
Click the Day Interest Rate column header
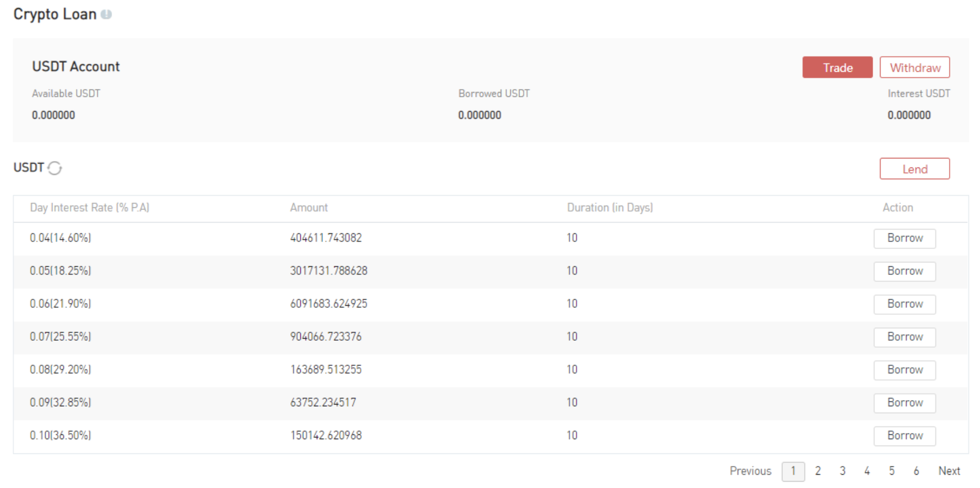pos(89,208)
